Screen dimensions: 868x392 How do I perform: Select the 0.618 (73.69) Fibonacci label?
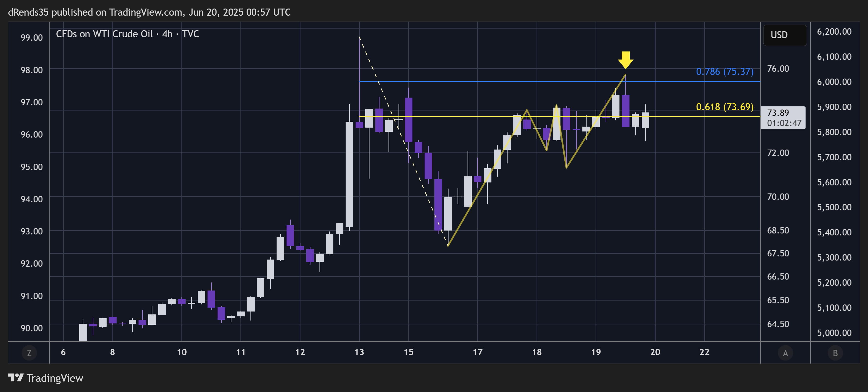point(724,107)
